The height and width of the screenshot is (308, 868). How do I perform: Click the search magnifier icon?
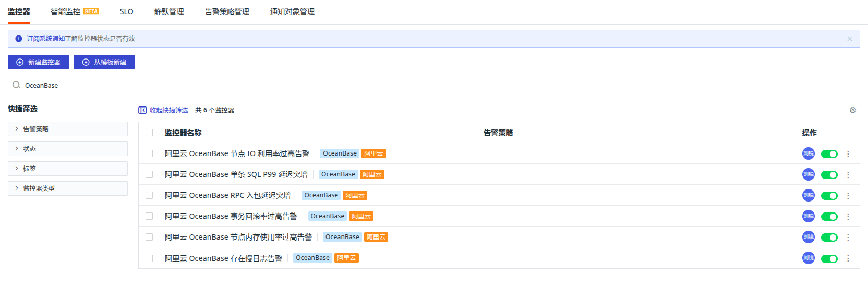(x=16, y=85)
